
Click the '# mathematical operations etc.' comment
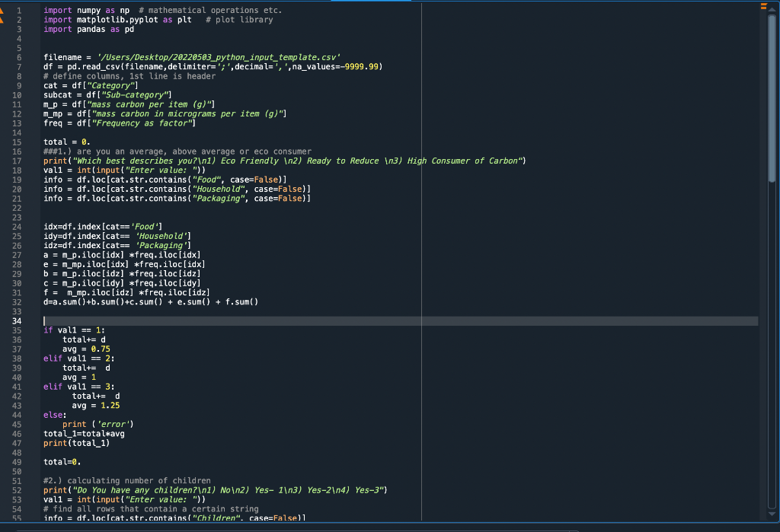(210, 10)
